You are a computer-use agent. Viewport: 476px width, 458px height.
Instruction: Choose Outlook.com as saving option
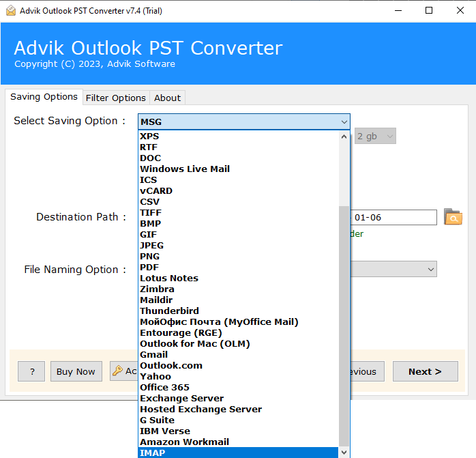(238, 366)
